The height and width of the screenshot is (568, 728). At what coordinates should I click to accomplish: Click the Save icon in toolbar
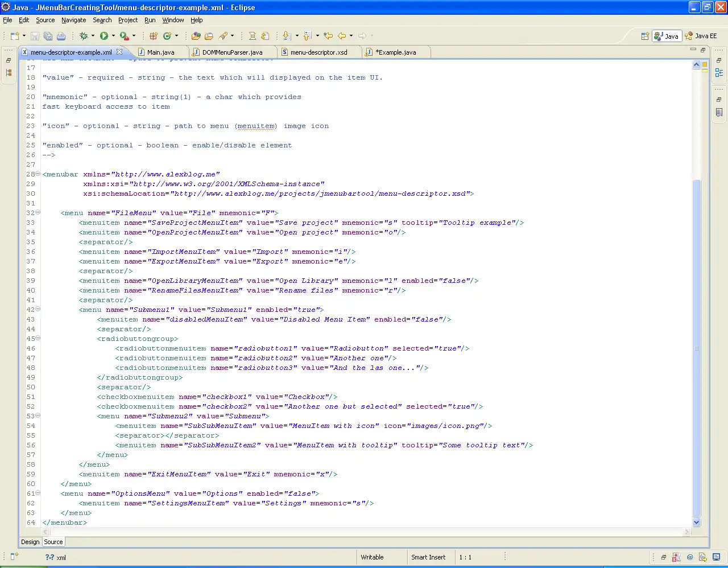[x=35, y=36]
